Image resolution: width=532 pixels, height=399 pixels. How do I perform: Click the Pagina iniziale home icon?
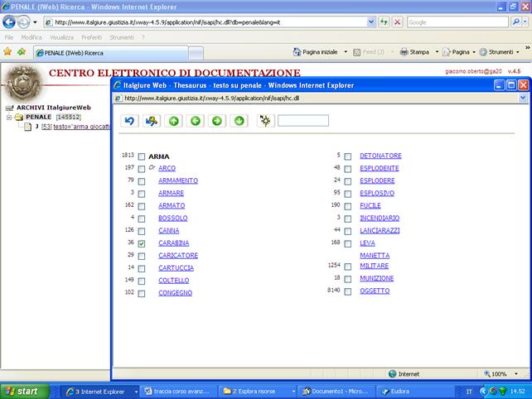point(297,52)
